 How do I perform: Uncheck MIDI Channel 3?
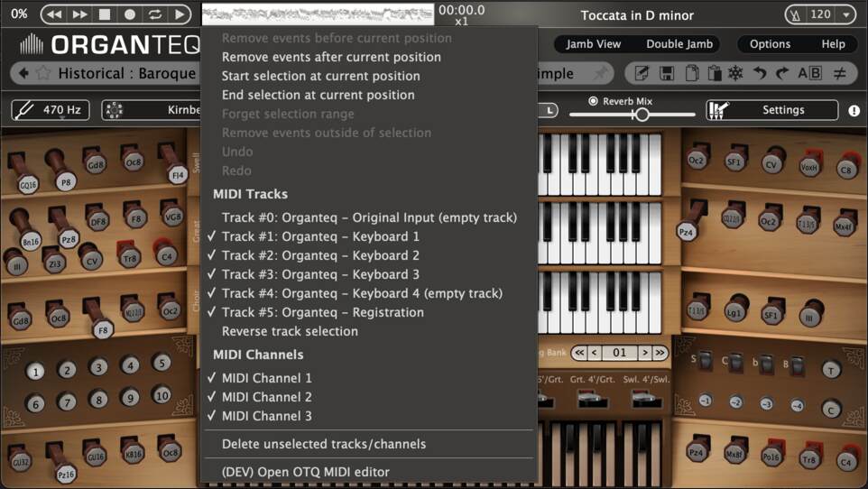pyautogui.click(x=369, y=416)
